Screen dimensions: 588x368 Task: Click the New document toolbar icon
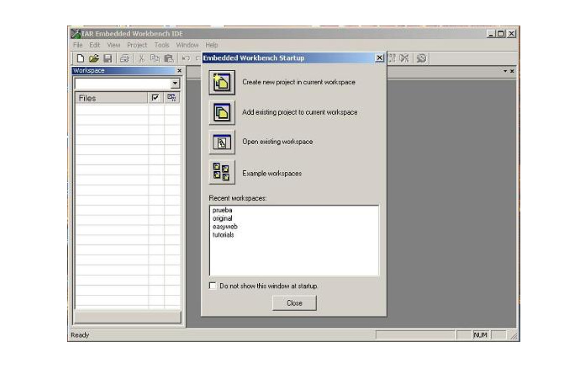[x=80, y=58]
